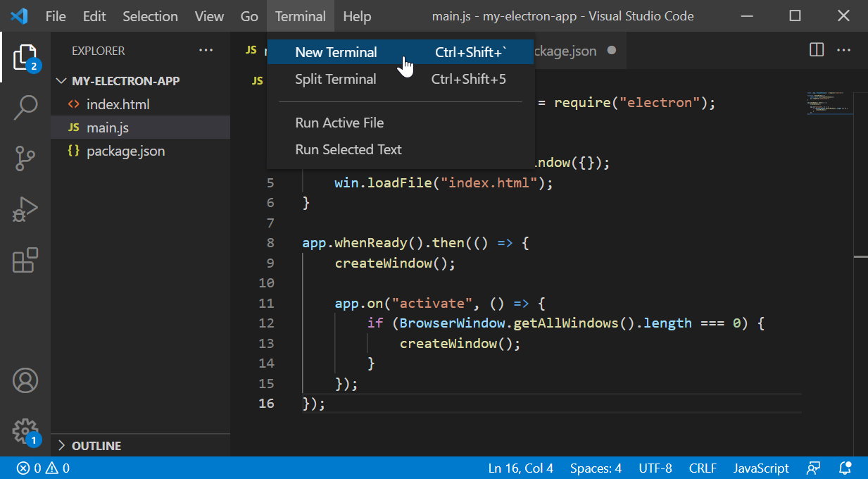Expand the OUTLINE section

(x=141, y=446)
